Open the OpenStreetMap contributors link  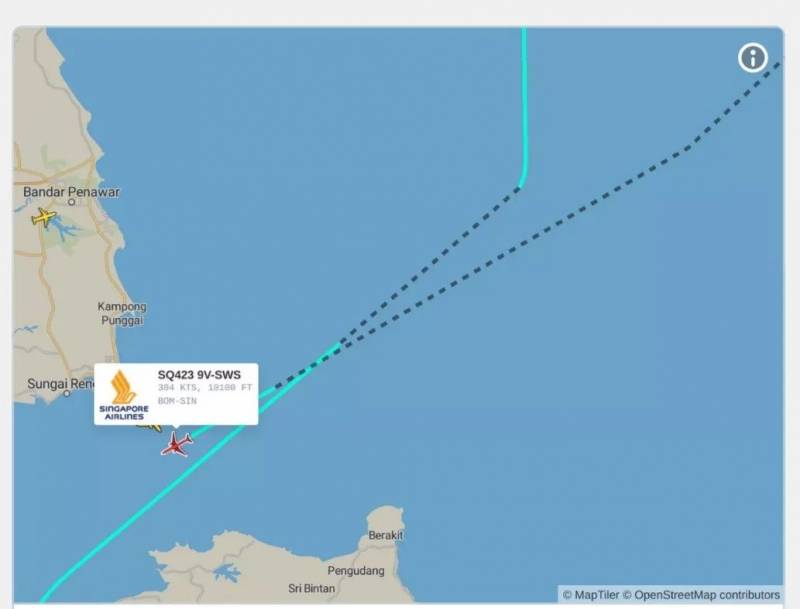[x=702, y=595]
